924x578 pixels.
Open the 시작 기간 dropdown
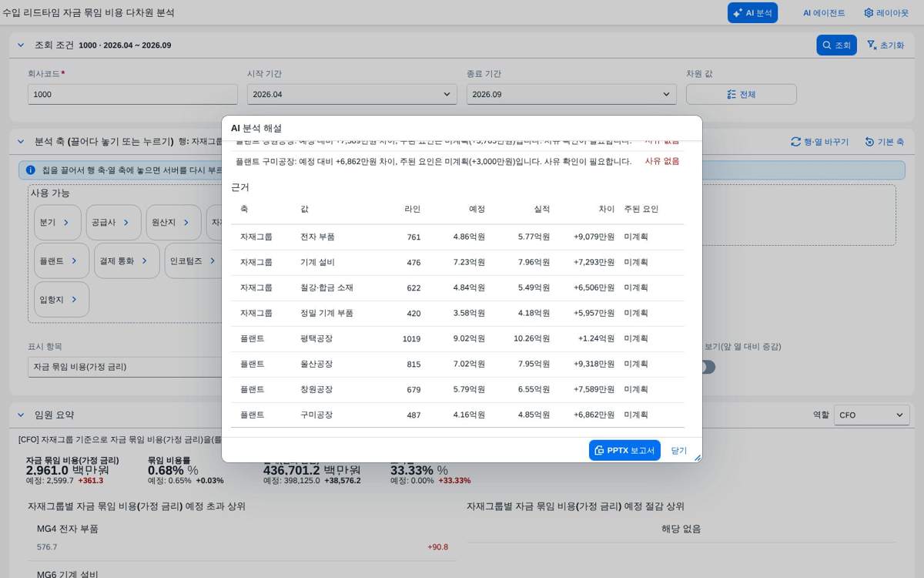coord(352,94)
